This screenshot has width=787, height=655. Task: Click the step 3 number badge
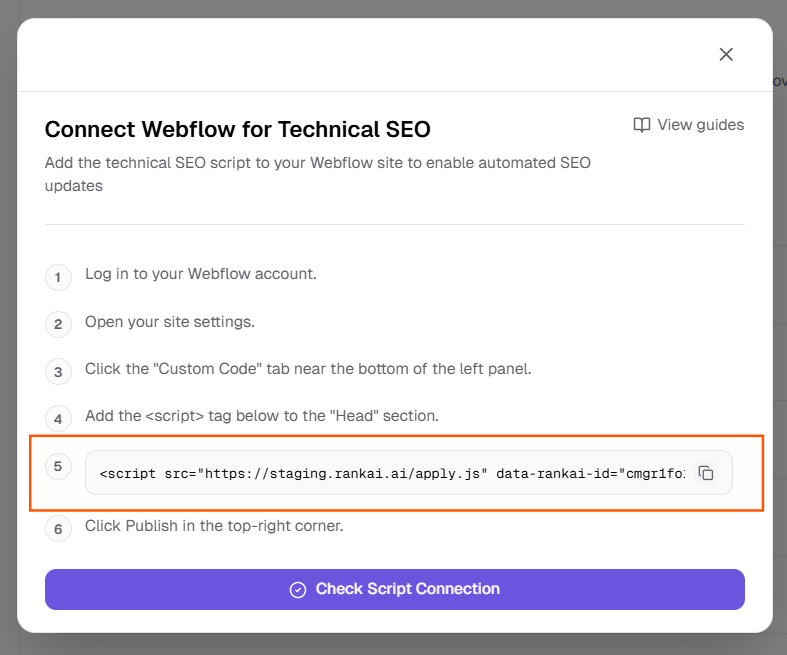pos(58,371)
